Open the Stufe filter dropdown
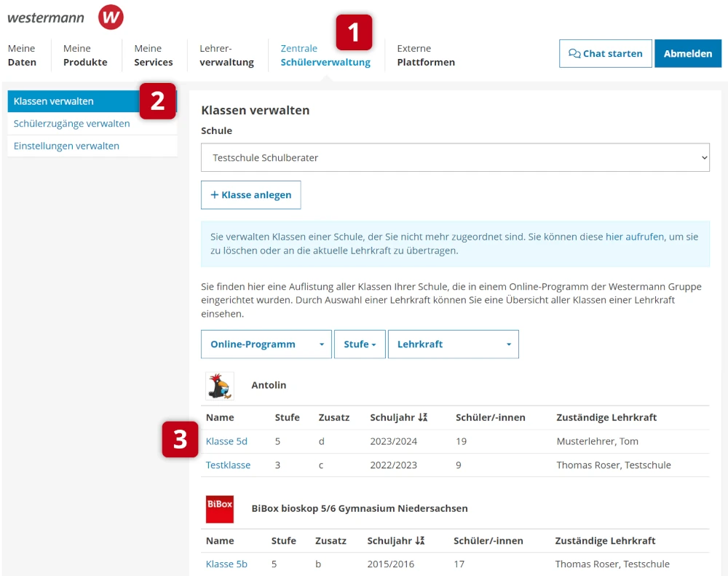The height and width of the screenshot is (576, 728). [360, 344]
